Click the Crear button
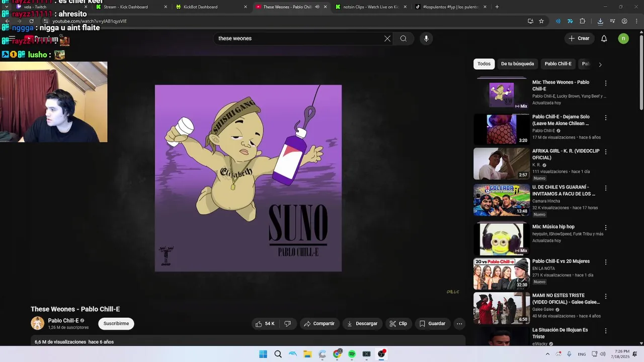The height and width of the screenshot is (362, 644). click(579, 39)
